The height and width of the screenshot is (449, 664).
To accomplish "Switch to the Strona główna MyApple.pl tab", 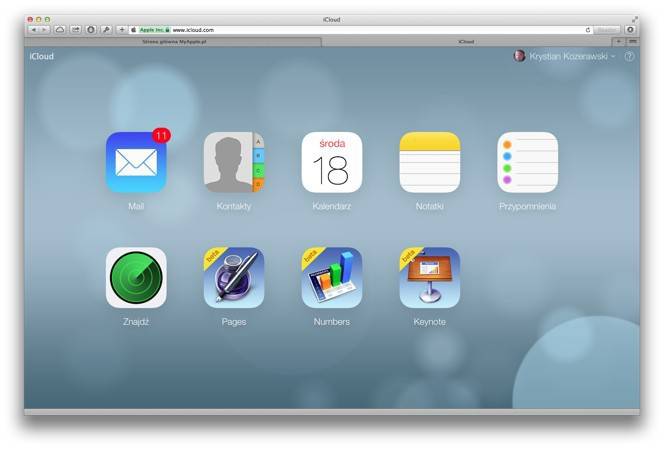I will click(174, 42).
